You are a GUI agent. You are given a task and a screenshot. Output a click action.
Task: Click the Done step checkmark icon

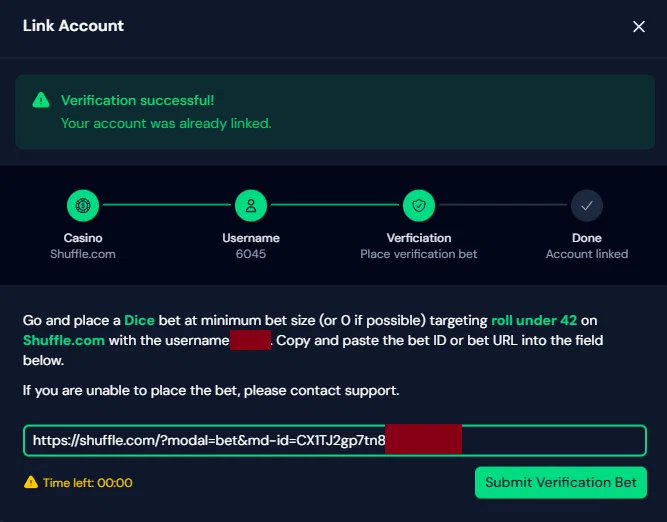pos(587,206)
